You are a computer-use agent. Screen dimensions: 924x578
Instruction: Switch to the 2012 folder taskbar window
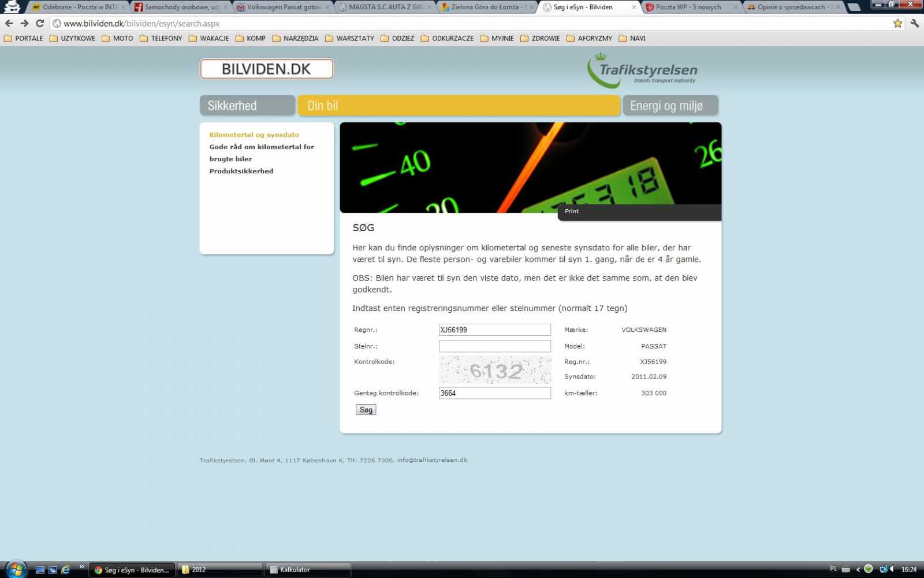click(x=219, y=569)
